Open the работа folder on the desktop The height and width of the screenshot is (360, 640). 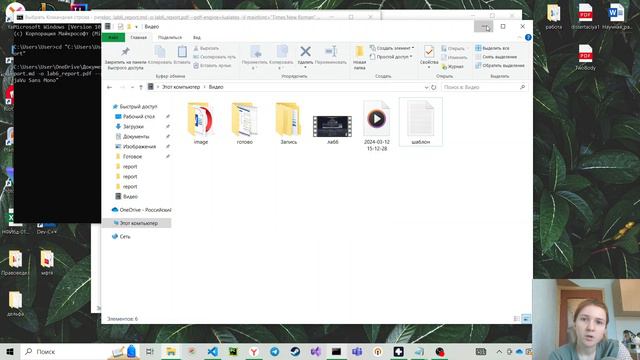(553, 17)
